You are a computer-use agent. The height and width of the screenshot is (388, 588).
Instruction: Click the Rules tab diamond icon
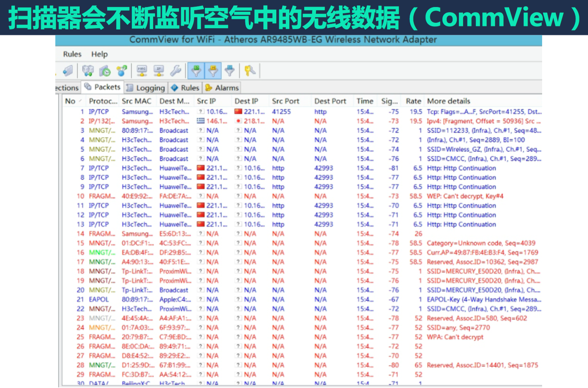pos(174,88)
